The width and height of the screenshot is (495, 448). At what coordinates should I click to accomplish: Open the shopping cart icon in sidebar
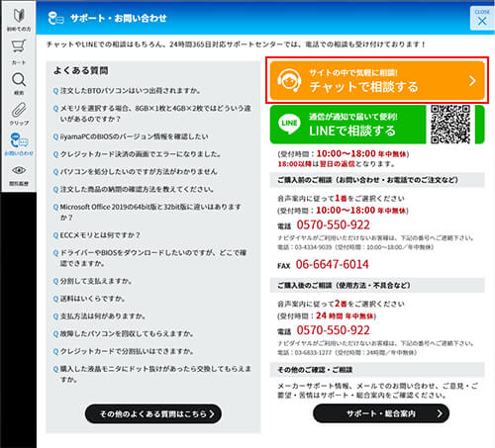[x=19, y=51]
